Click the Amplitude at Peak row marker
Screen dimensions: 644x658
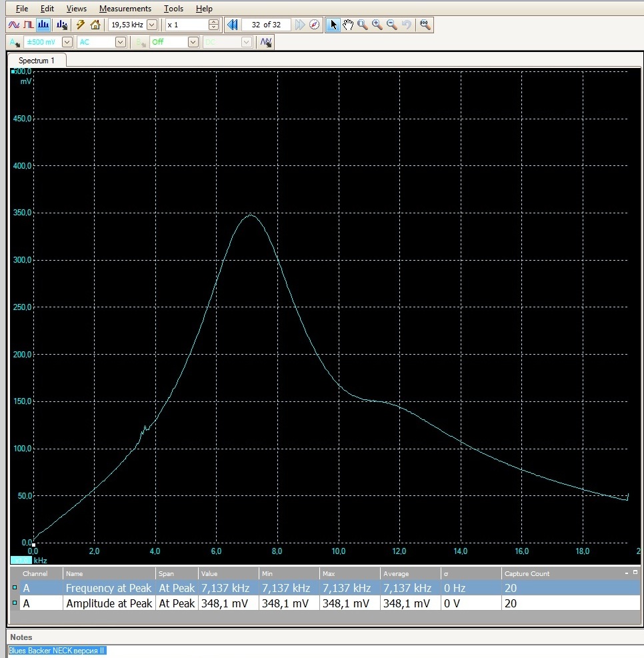point(15,603)
